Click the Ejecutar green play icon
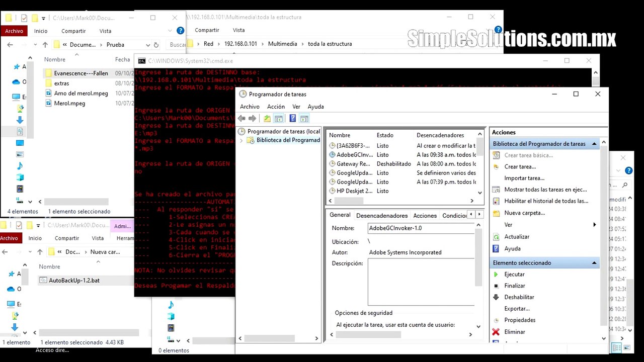This screenshot has height=362, width=644. point(496,275)
